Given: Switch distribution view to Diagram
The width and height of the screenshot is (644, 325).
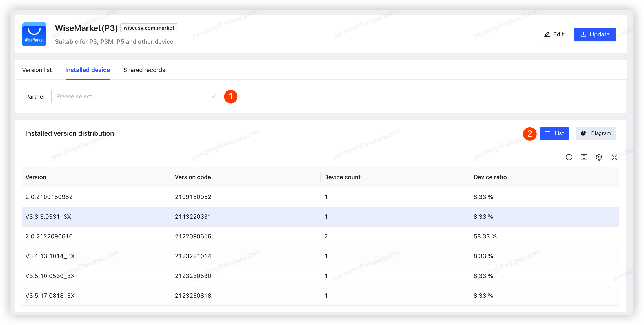Looking at the screenshot, I should tap(596, 133).
